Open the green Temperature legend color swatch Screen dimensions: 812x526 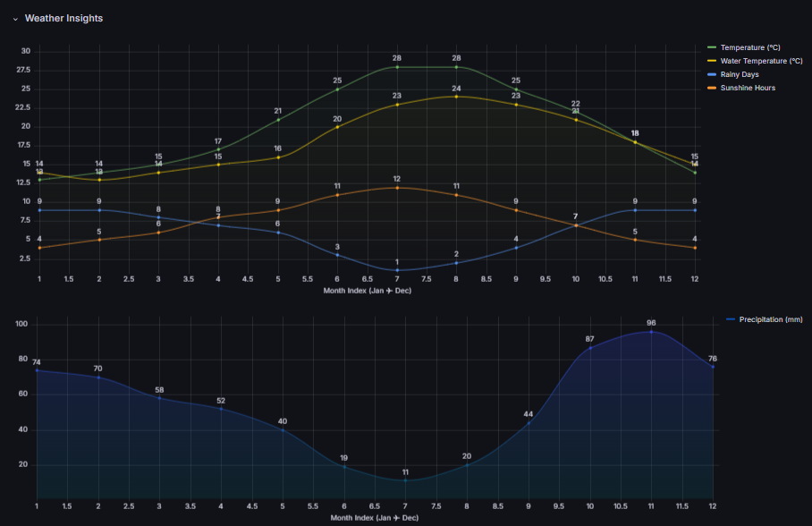coord(712,47)
